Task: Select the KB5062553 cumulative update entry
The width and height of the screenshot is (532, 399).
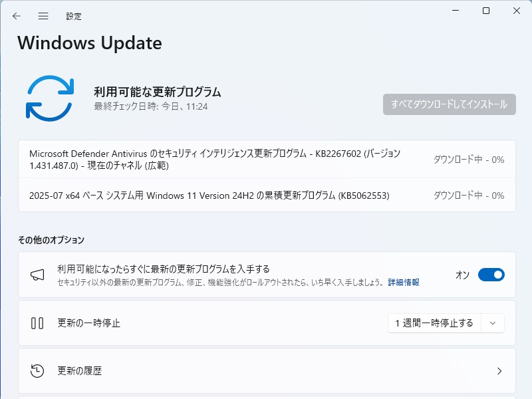Action: [x=209, y=196]
